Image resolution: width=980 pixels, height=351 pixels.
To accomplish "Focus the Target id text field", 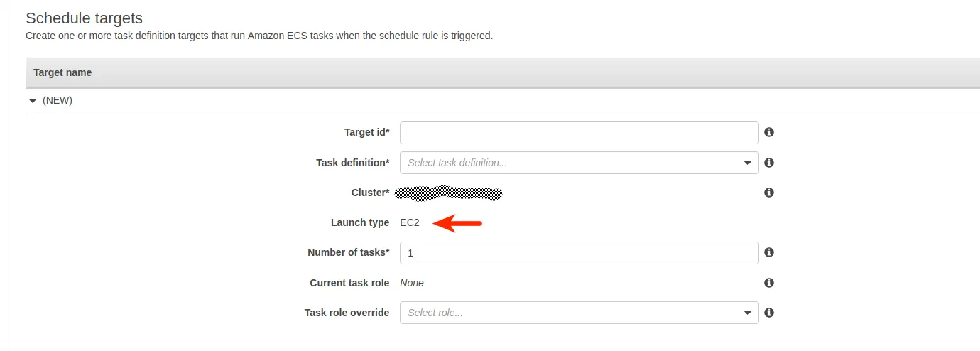I will (x=579, y=133).
